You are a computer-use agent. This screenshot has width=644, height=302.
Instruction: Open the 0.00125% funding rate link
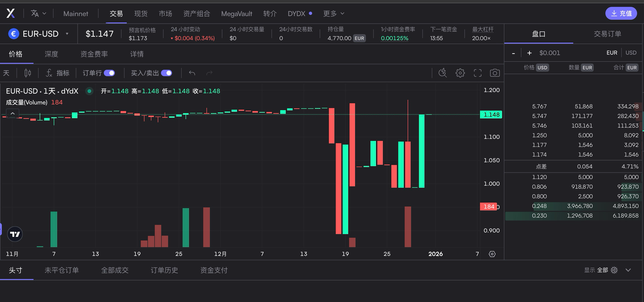click(x=395, y=38)
